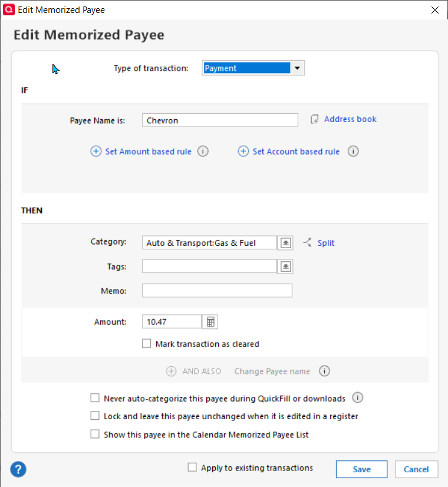
Task: Click the Split link
Action: coord(325,243)
